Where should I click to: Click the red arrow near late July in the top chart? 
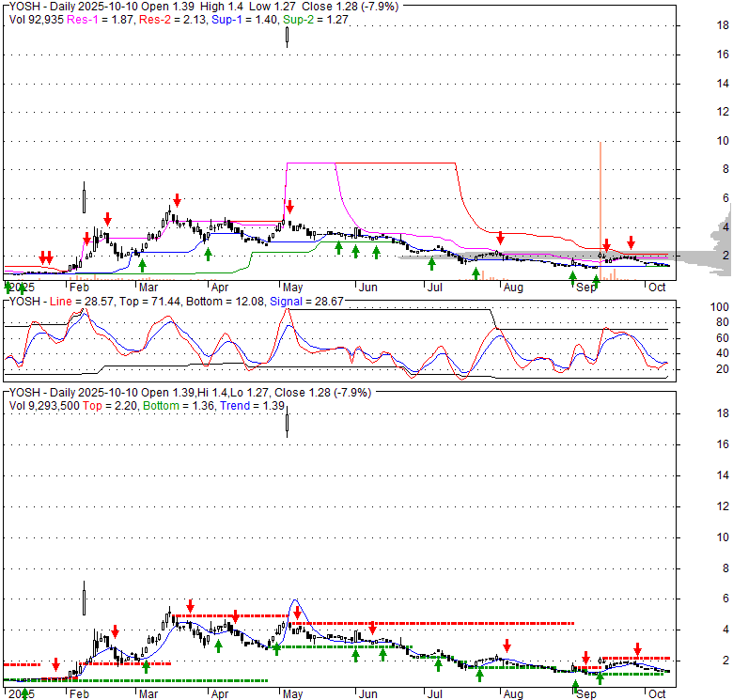(501, 237)
